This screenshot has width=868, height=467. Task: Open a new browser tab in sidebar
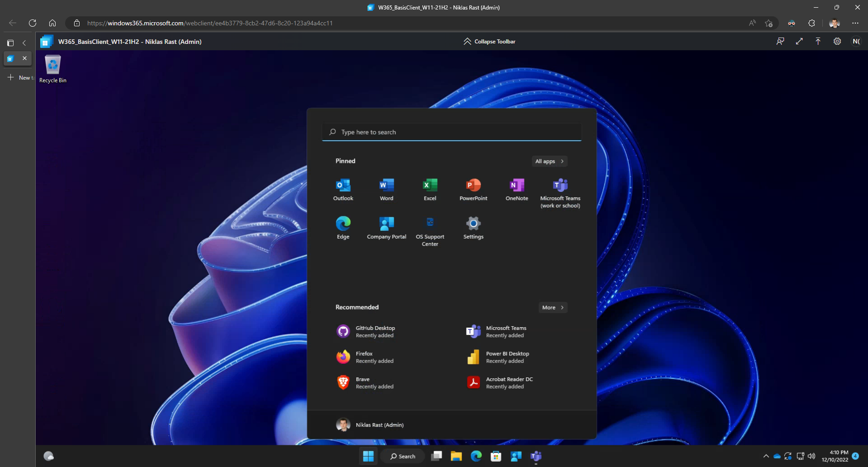(19, 78)
